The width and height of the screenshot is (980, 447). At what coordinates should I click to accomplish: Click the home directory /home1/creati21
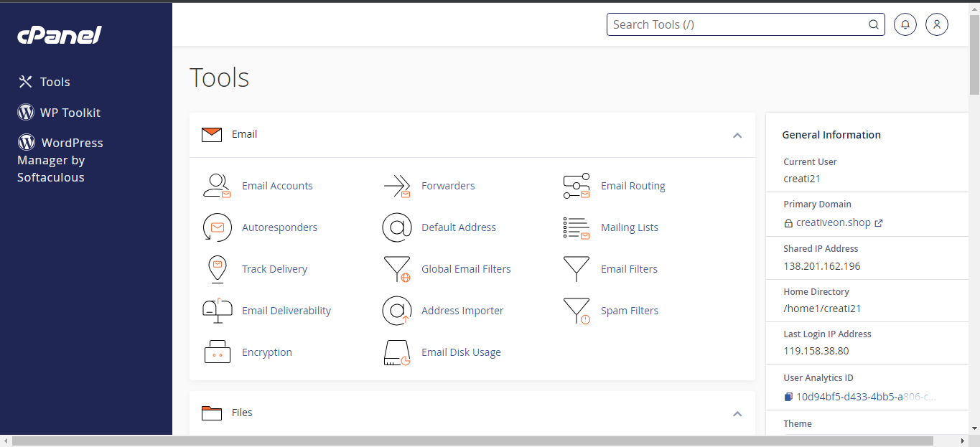click(822, 309)
